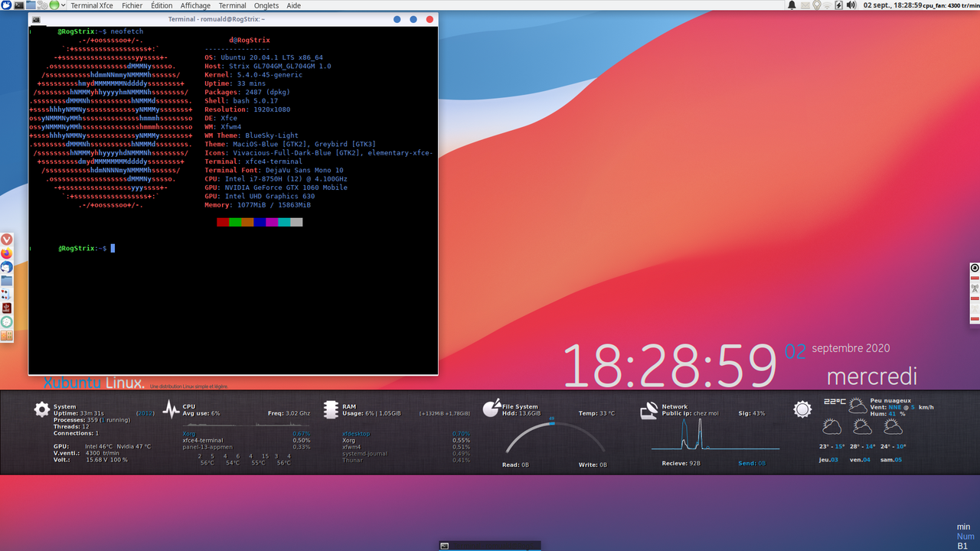Click the green sphere icon in panel
The width and height of the screenshot is (980, 551).
pos(54,5)
